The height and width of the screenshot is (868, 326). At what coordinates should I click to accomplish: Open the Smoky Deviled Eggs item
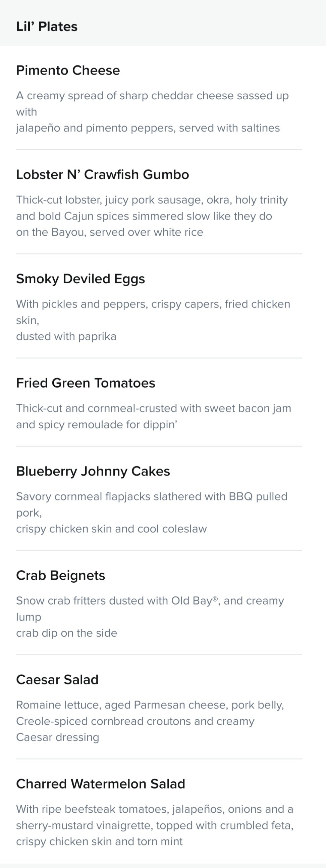pos(80,279)
